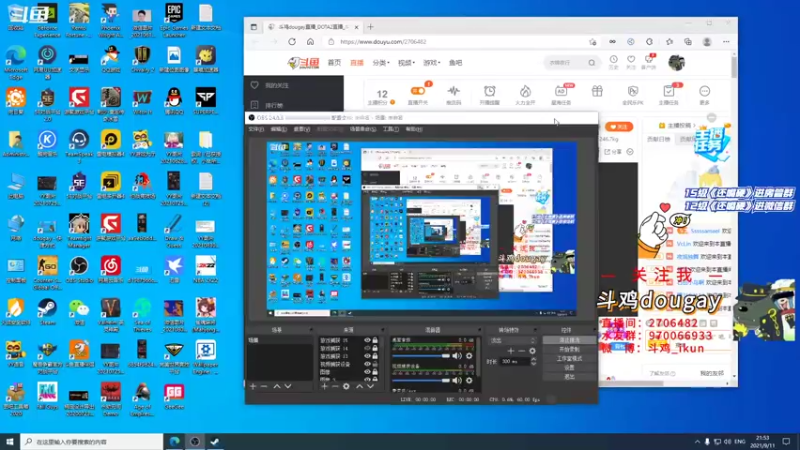Move selected source up with arrow icon

(x=359, y=387)
